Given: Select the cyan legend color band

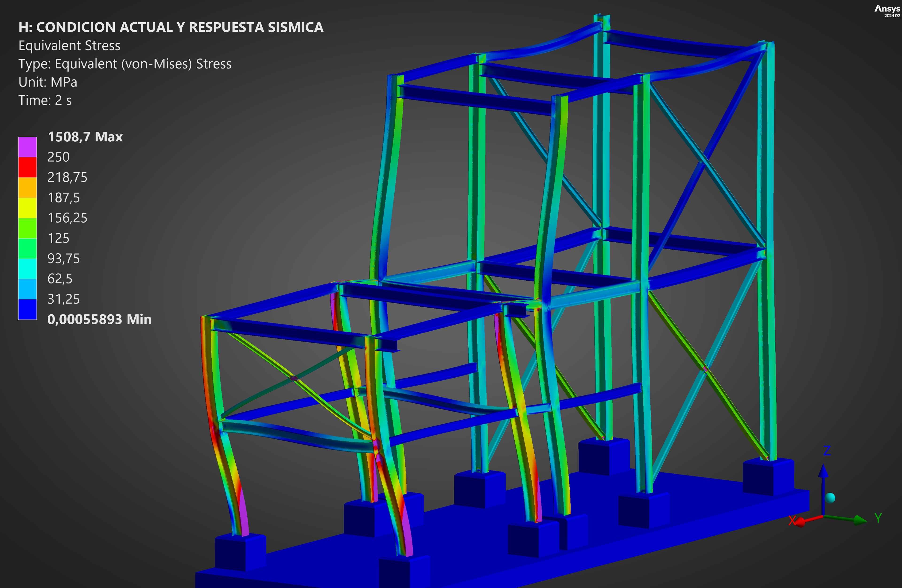Looking at the screenshot, I should [x=27, y=269].
